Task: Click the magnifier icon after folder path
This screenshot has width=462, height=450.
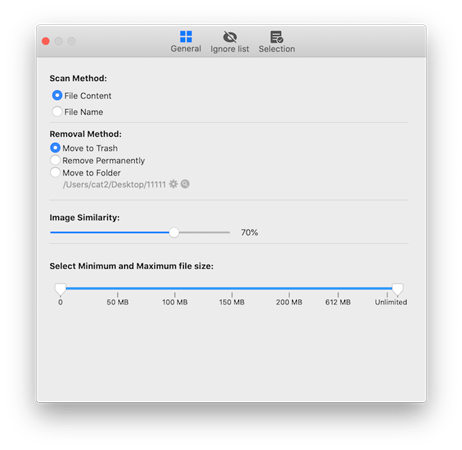Action: pyautogui.click(x=185, y=184)
